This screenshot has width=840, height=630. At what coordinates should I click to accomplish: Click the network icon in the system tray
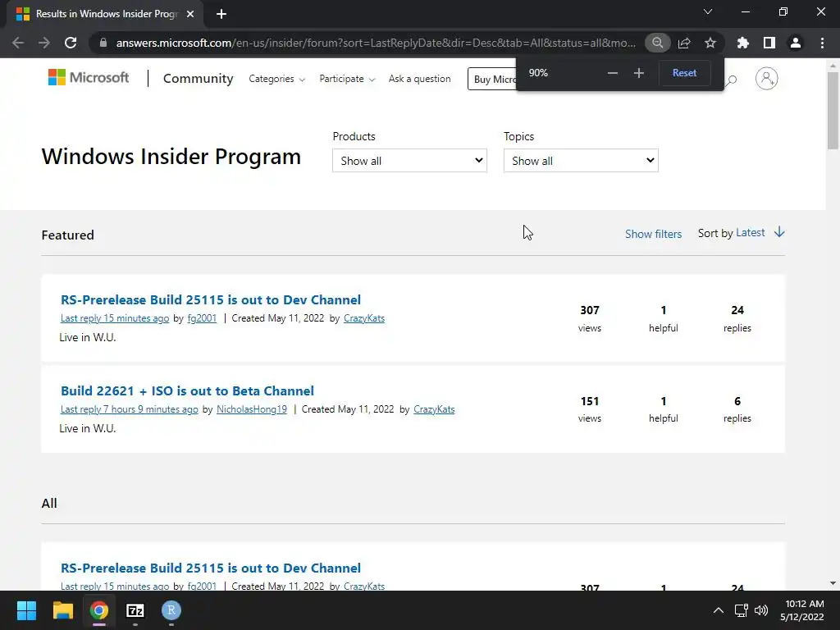[742, 610]
